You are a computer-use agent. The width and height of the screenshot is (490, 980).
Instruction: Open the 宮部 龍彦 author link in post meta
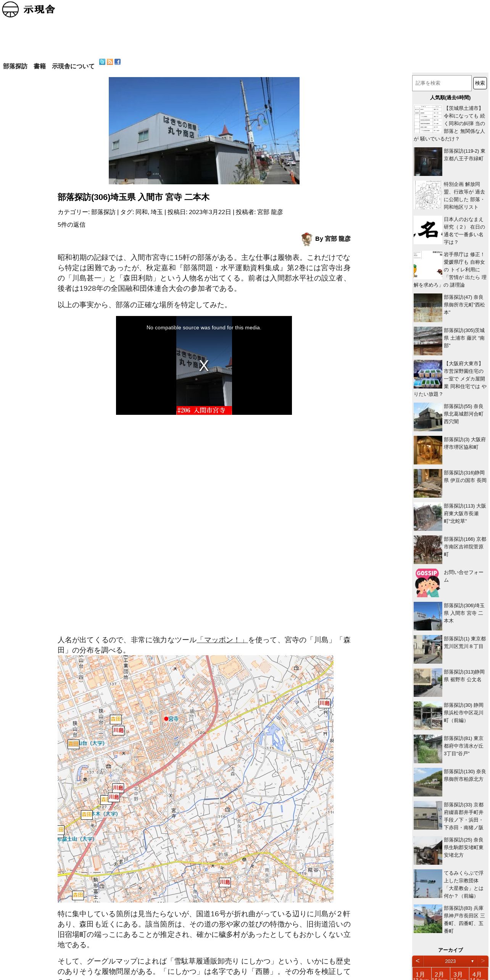coord(270,212)
